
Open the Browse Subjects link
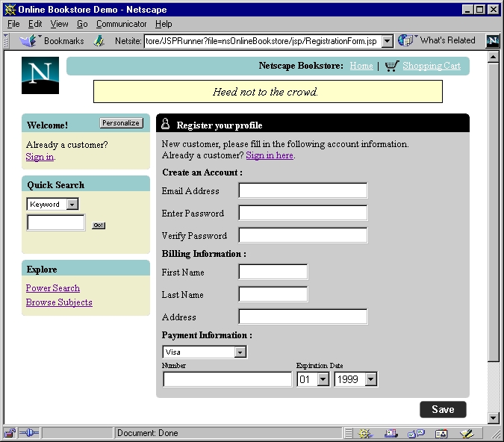pos(59,302)
